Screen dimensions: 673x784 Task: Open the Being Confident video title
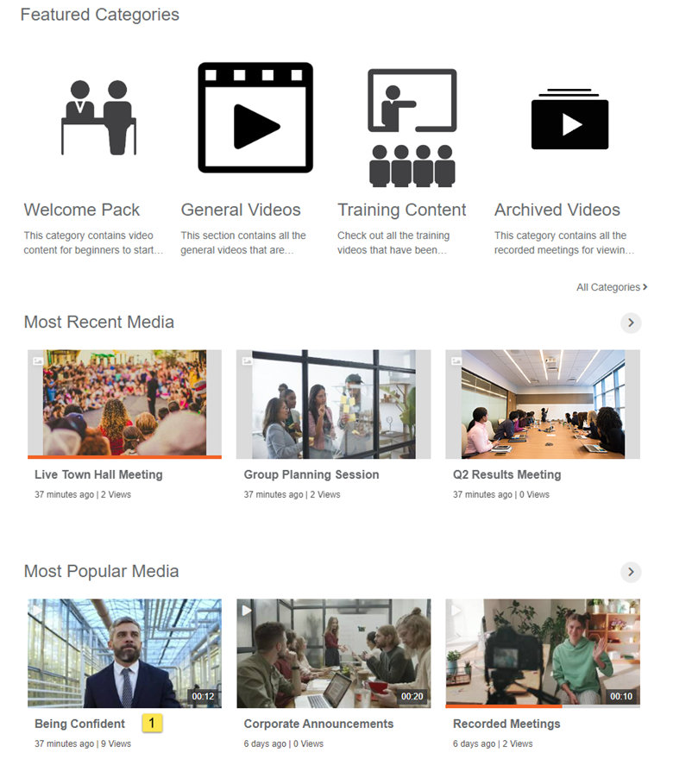pos(79,724)
